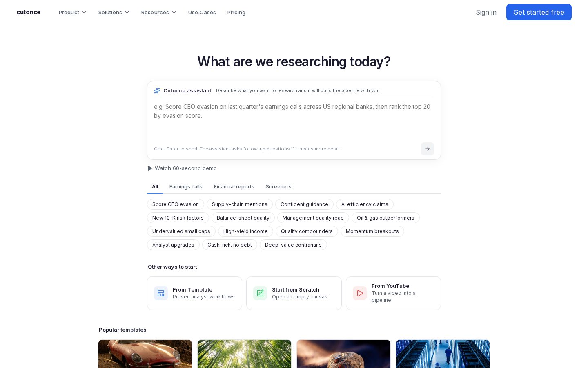Screen dimensions: 588x368
Task: Select the All tab
Action: coord(155,186)
